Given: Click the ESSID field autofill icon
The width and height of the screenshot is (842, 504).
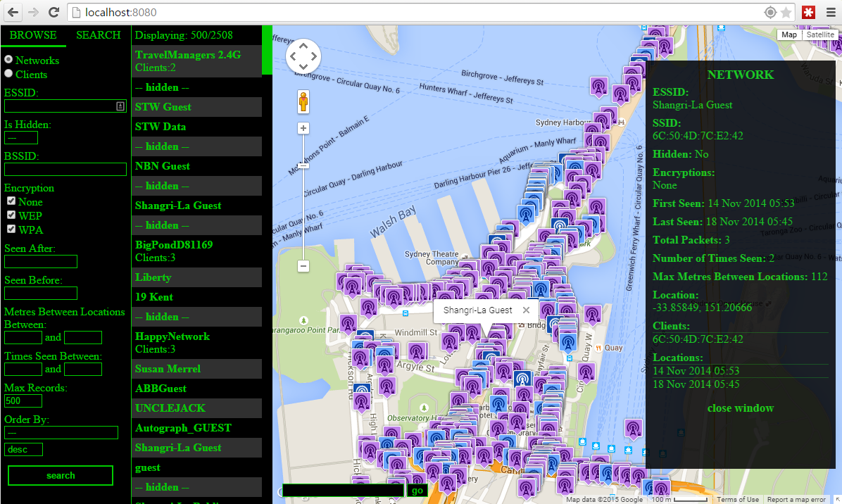Looking at the screenshot, I should click(120, 106).
